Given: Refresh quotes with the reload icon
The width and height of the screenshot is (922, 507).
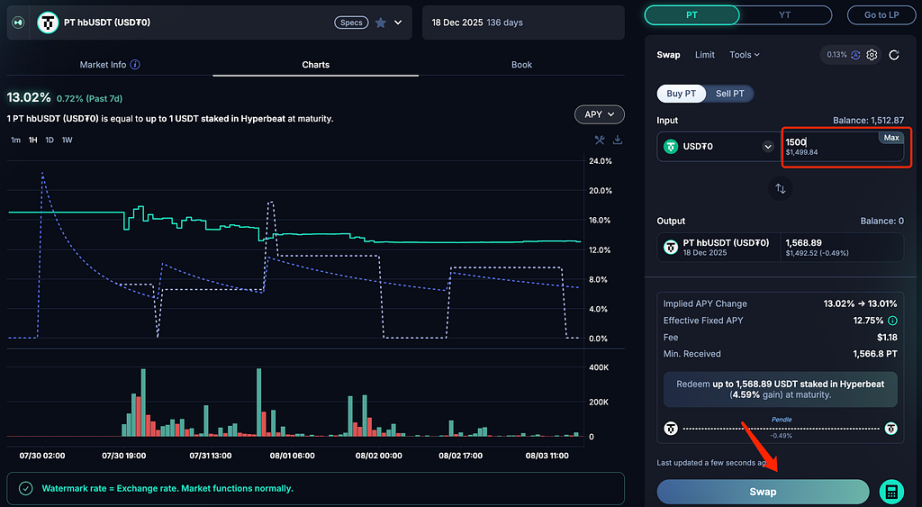Looking at the screenshot, I should tap(894, 55).
